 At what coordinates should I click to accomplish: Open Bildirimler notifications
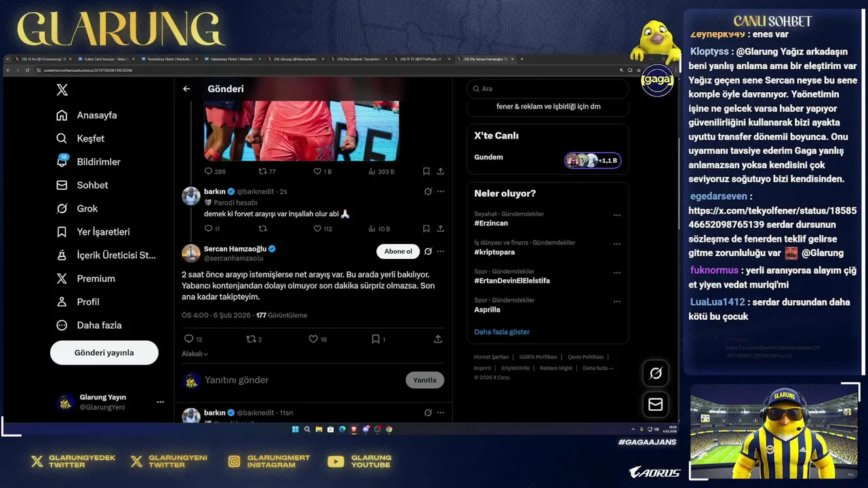tap(88, 161)
